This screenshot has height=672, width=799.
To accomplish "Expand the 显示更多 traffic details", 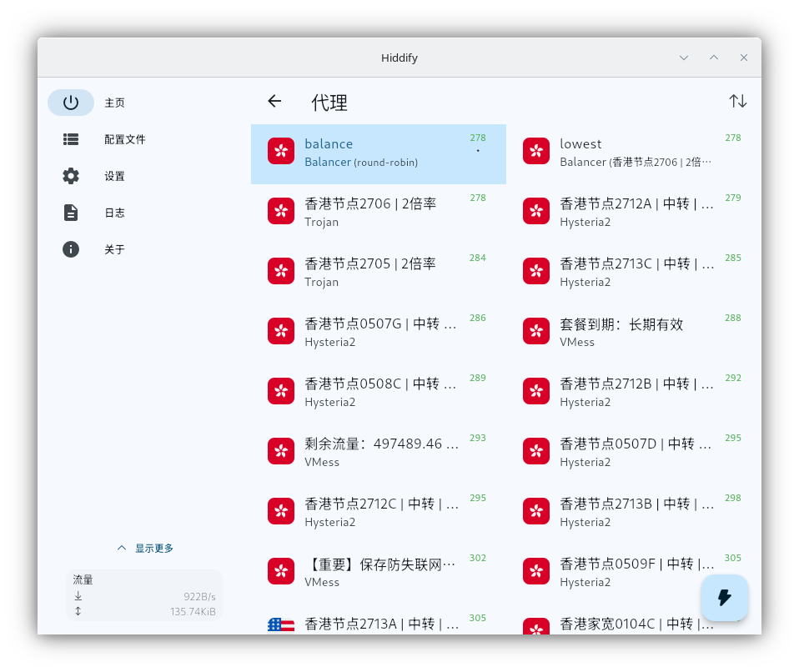I will (145, 548).
